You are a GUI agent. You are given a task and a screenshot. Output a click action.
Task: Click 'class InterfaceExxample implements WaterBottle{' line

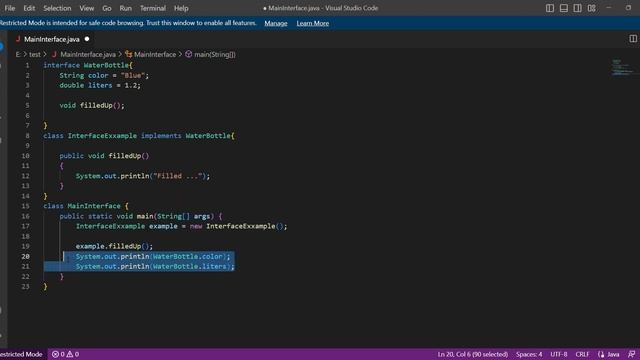coord(139,136)
